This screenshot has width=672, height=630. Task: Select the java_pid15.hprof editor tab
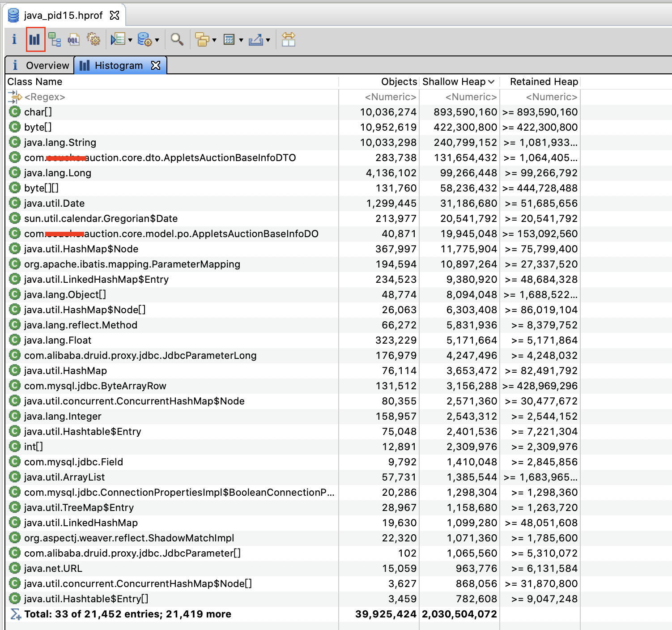tap(63, 15)
